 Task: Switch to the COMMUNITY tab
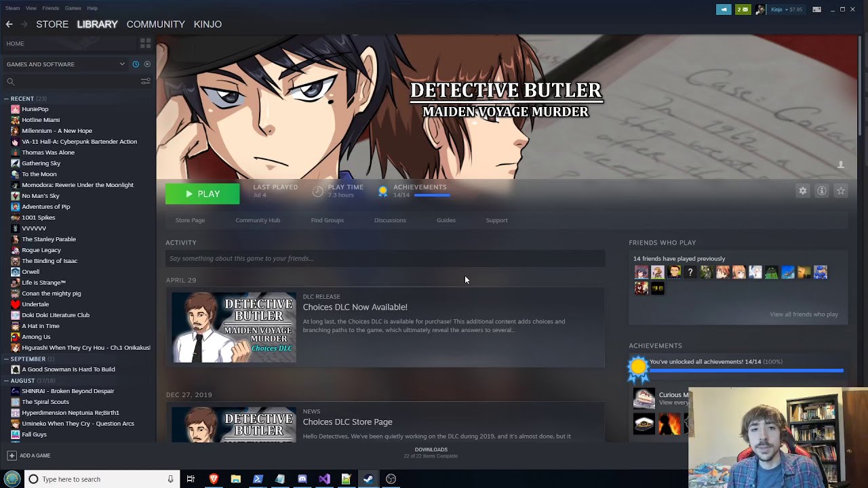(155, 24)
